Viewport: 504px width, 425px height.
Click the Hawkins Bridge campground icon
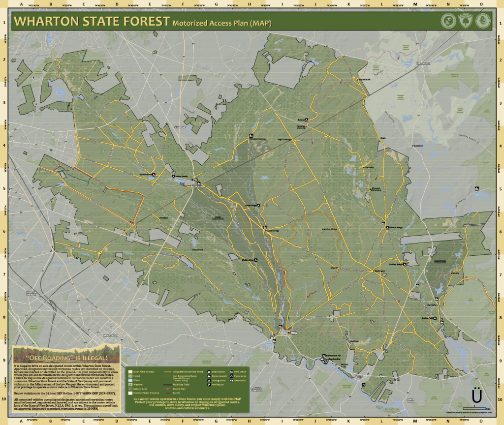387,228
